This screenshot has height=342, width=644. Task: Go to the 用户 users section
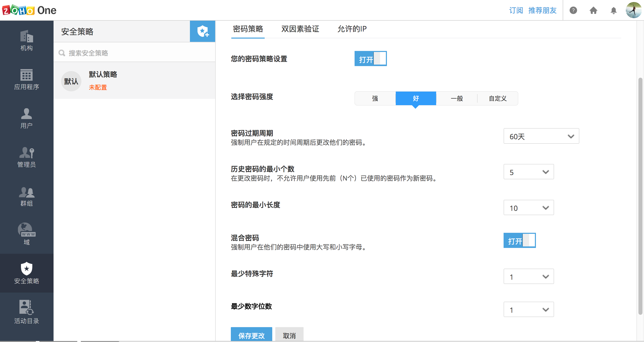(27, 118)
